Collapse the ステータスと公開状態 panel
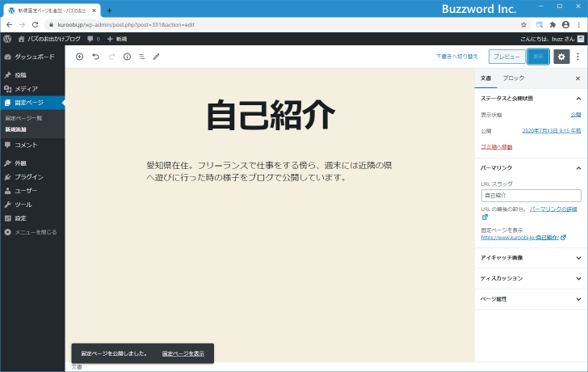Screen dimensions: 588x372 [x=531, y=99]
